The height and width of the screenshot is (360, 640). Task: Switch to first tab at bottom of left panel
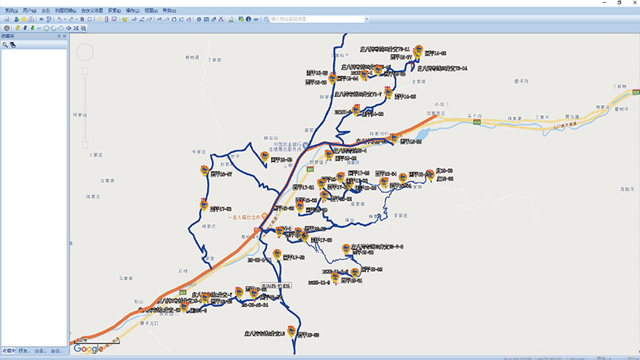coord(8,351)
